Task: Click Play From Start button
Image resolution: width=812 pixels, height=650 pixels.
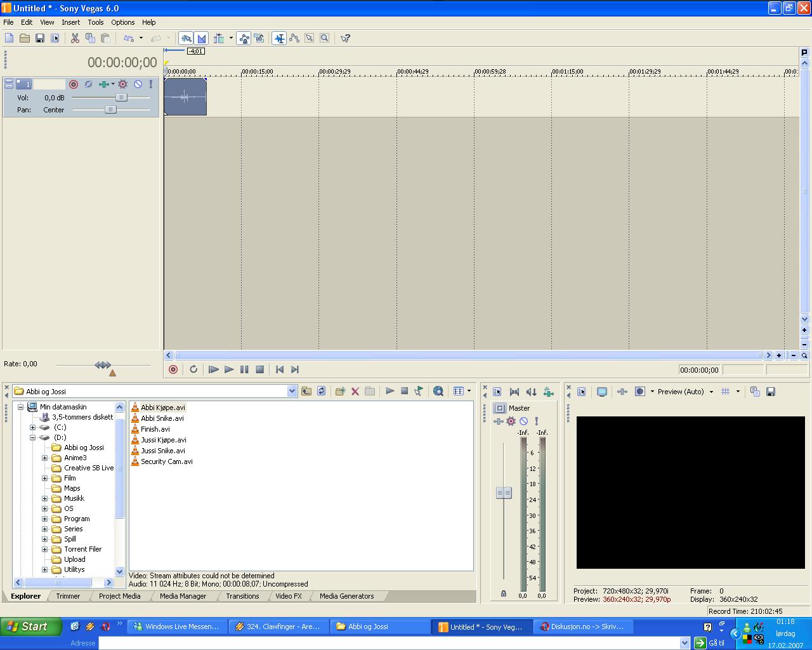Action: coord(214,369)
